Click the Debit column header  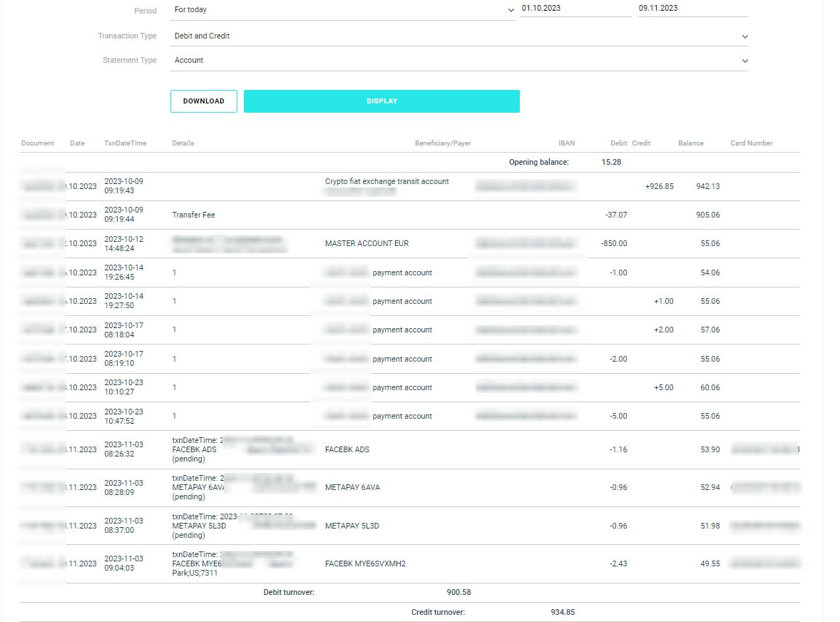coord(619,143)
